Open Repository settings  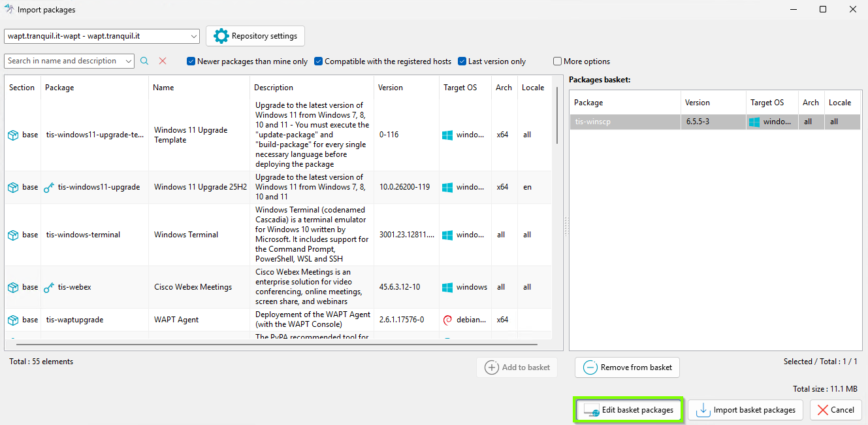coord(255,36)
